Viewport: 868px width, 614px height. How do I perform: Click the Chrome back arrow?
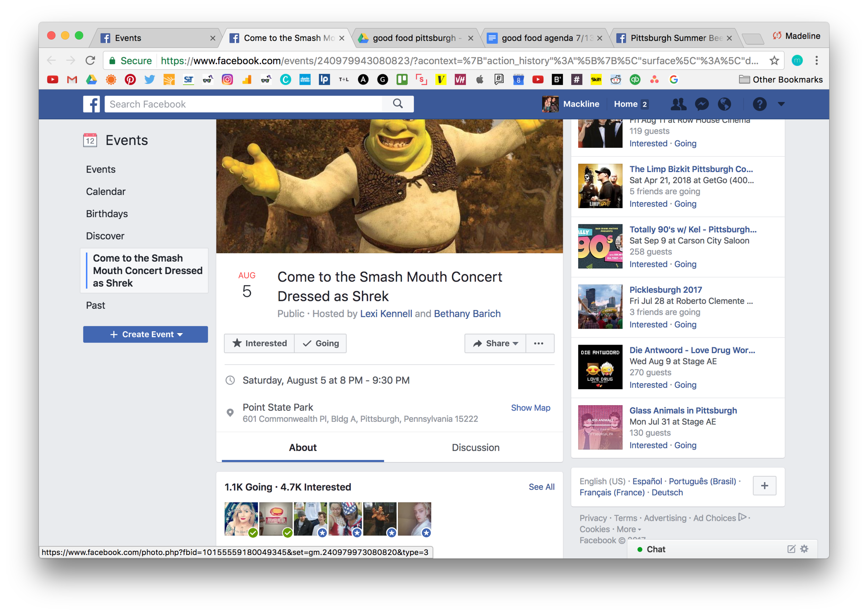(x=51, y=60)
